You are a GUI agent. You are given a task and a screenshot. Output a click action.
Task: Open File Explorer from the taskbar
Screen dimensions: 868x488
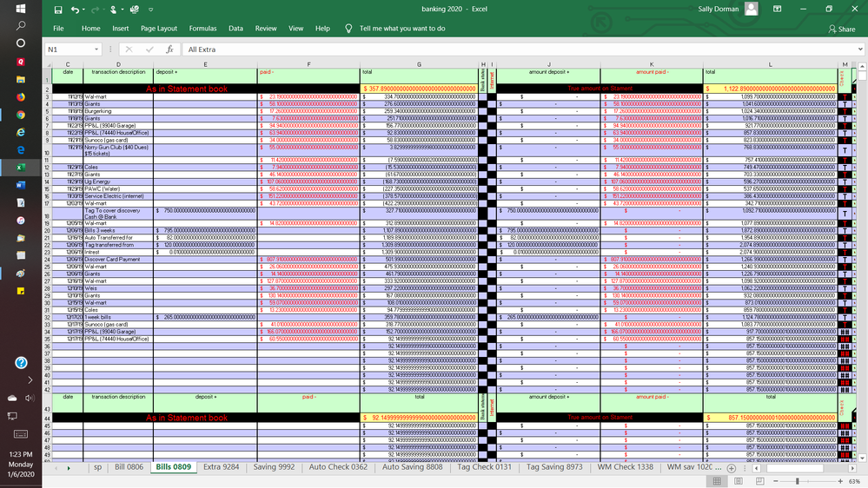(21, 79)
